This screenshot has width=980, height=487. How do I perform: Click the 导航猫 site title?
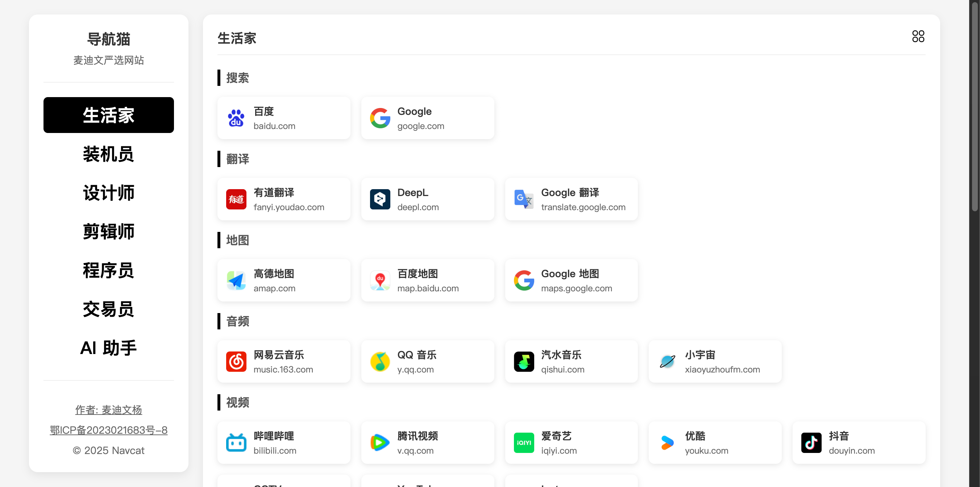(108, 39)
